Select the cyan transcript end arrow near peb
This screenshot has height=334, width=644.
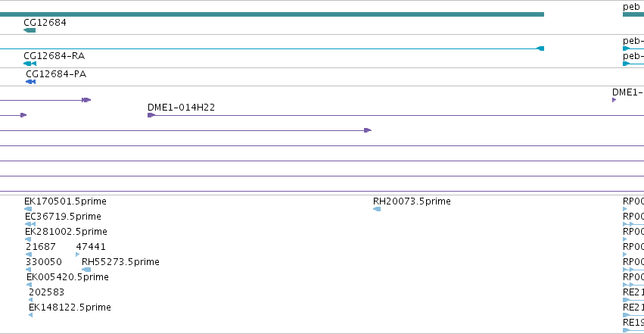(x=540, y=49)
